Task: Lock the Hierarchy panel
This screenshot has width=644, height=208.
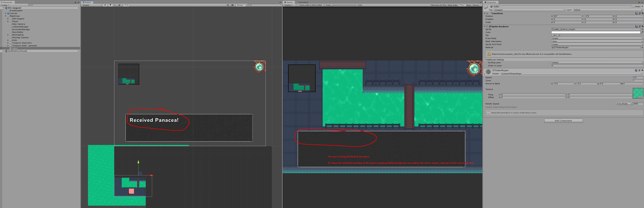Action: pyautogui.click(x=76, y=2)
